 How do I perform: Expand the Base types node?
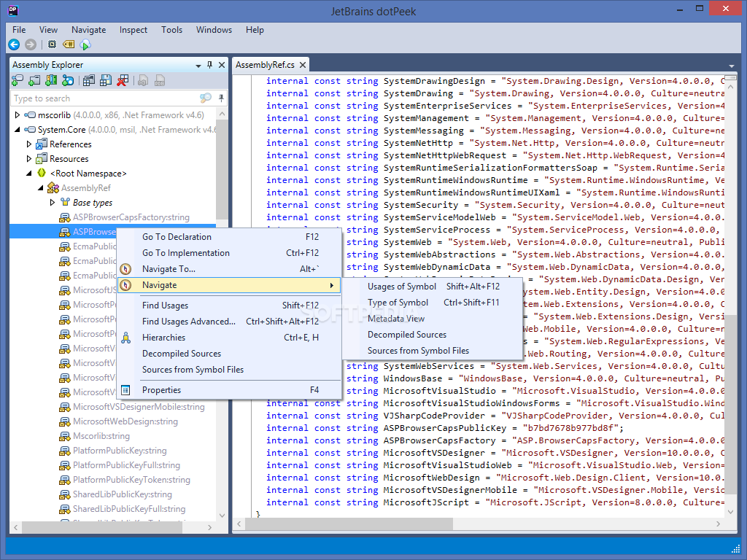(x=53, y=203)
